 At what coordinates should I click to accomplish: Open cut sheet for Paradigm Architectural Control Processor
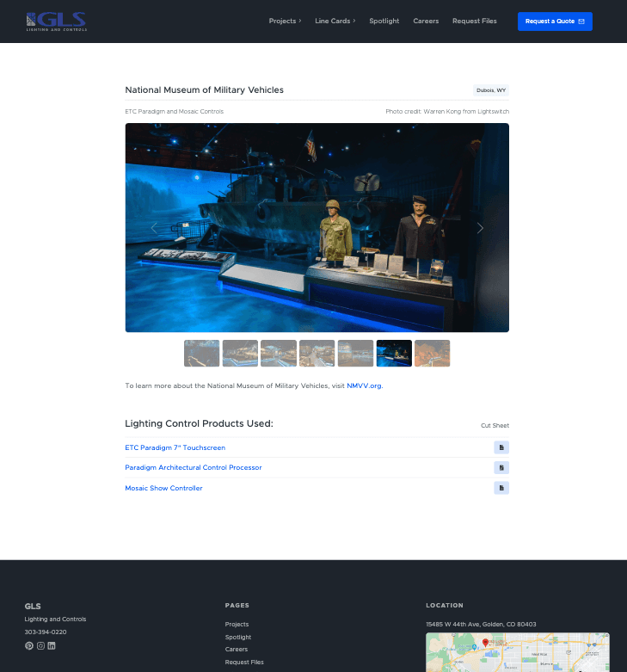tap(501, 467)
